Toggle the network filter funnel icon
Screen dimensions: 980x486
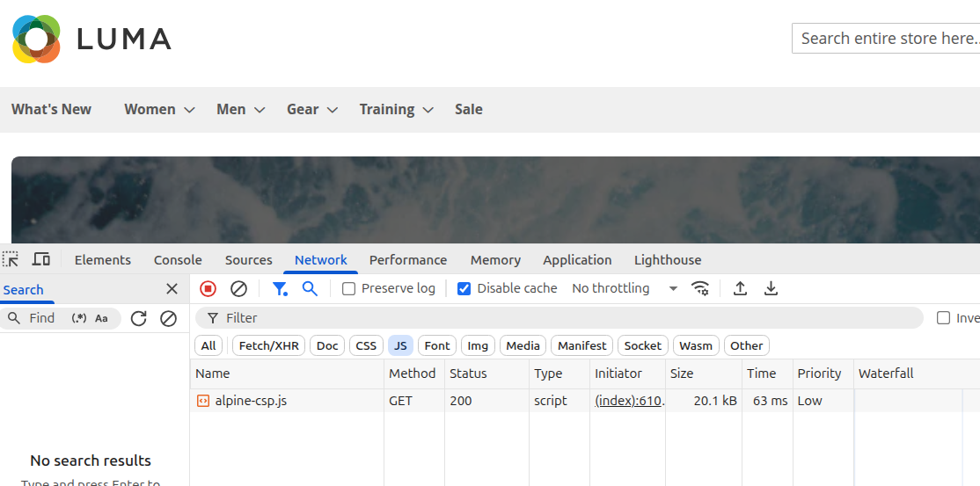coord(280,288)
